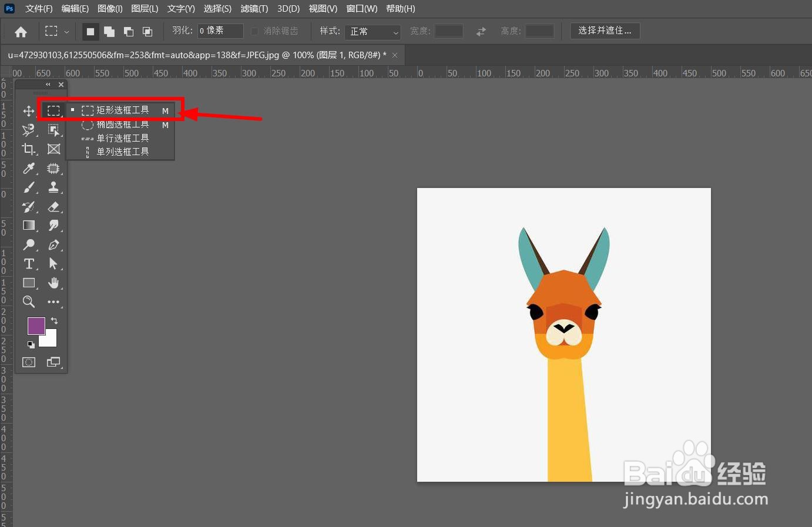Open the 编辑(E) menu
The height and width of the screenshot is (527, 812).
(x=75, y=9)
